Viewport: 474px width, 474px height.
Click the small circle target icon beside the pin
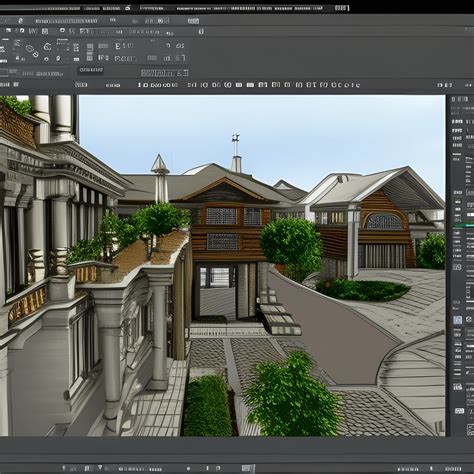pos(46,59)
